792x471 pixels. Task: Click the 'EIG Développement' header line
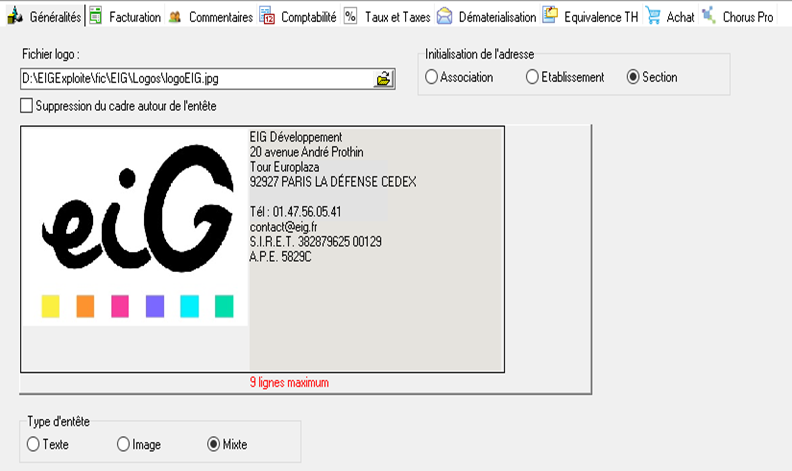pos(295,137)
